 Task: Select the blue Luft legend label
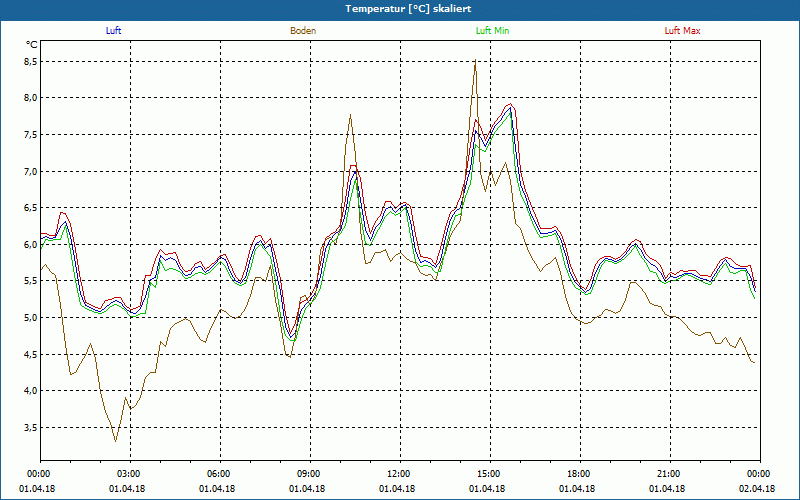point(113,31)
